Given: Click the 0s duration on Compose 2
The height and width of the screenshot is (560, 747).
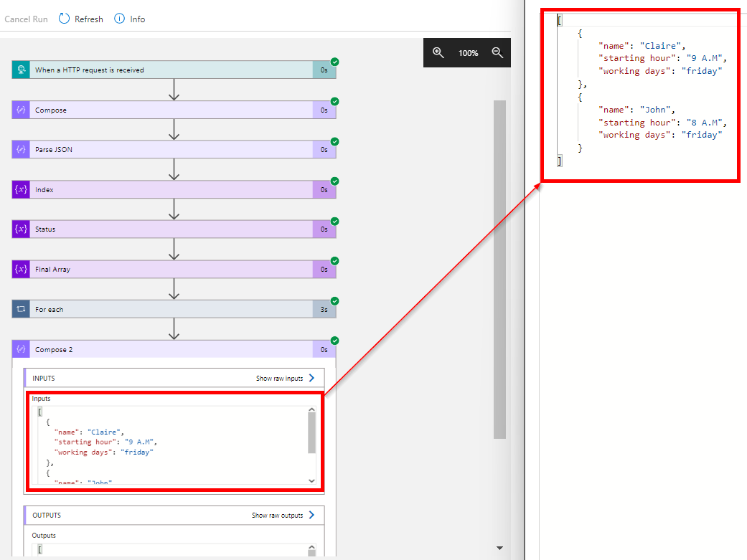Looking at the screenshot, I should pyautogui.click(x=324, y=349).
